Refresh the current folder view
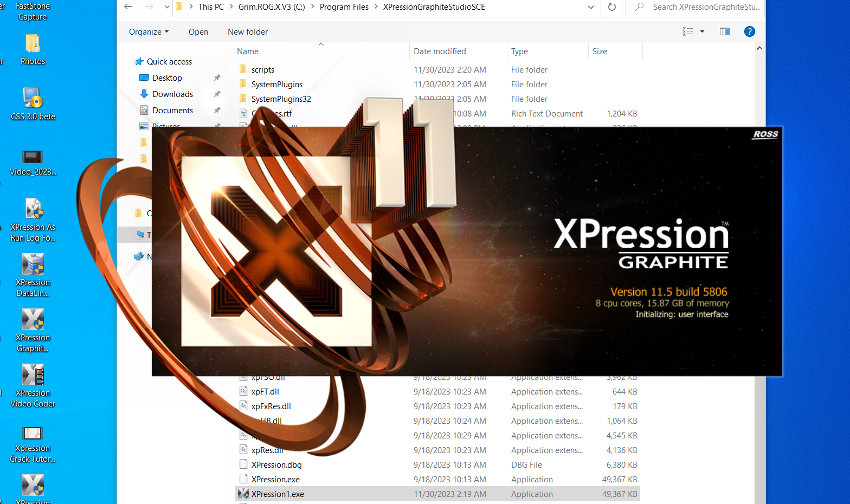The image size is (850, 504). click(x=611, y=7)
